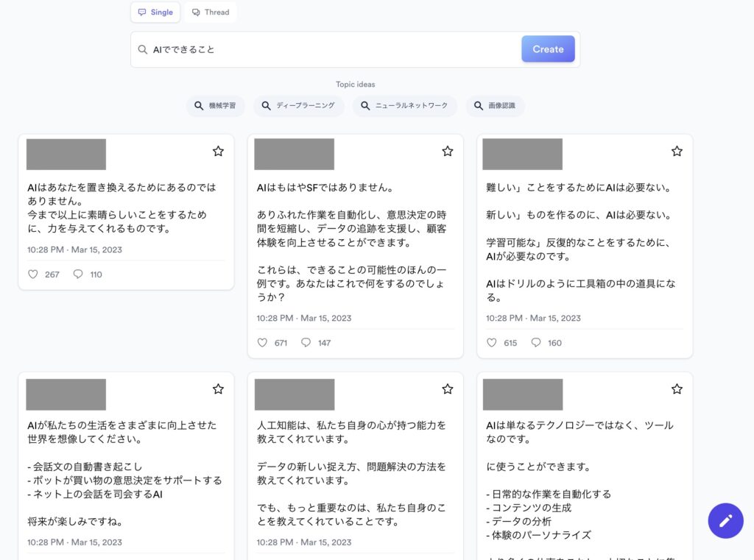Viewport: 754px width, 560px height.
Task: Switch to the Single tab
Action: (x=155, y=13)
